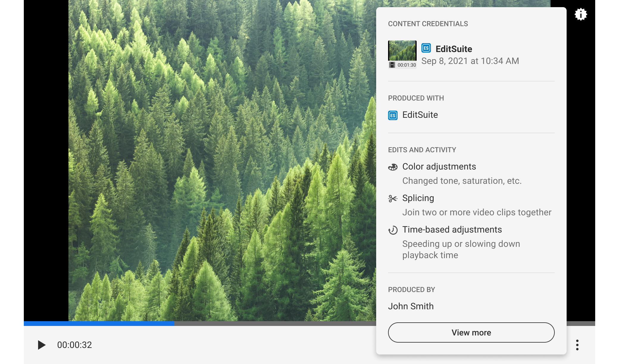Click the forest video thumbnail in panel
This screenshot has width=619, height=364.
coord(402,51)
